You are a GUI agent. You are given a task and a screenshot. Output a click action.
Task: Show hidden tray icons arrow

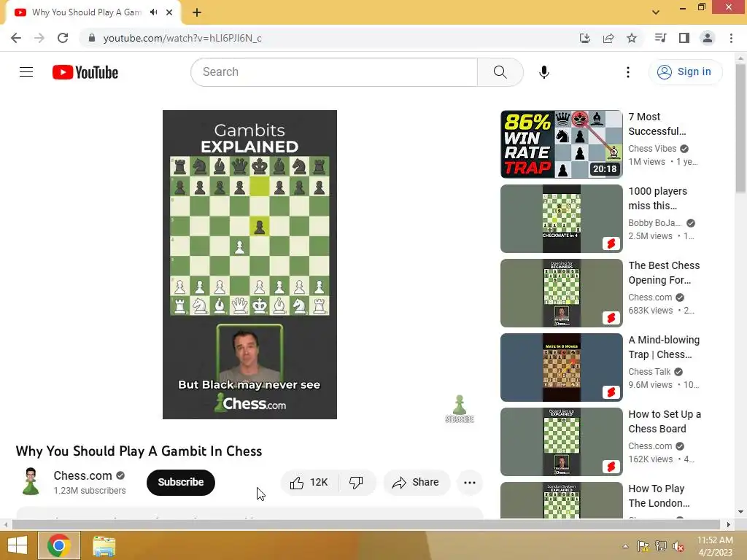(x=625, y=546)
